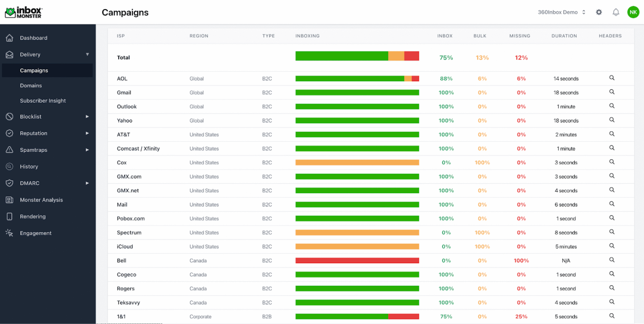Expand the Reputation submenu arrow
Viewport: 644px width, 324px height.
pyautogui.click(x=87, y=133)
